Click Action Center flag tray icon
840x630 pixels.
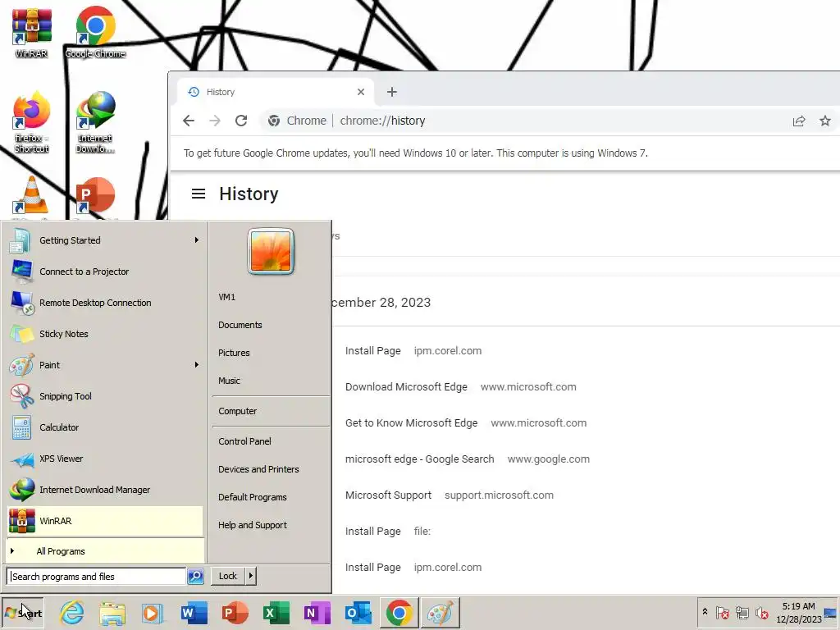point(722,612)
